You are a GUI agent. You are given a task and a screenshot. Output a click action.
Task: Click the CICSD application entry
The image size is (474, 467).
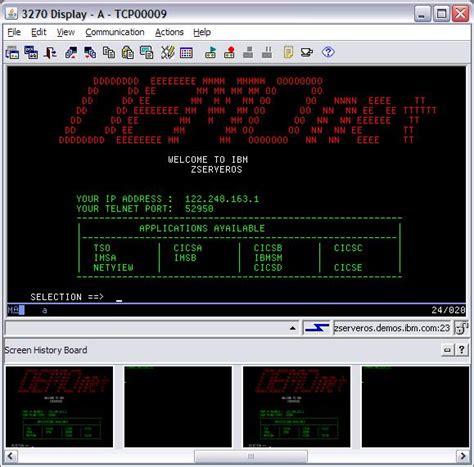(268, 268)
